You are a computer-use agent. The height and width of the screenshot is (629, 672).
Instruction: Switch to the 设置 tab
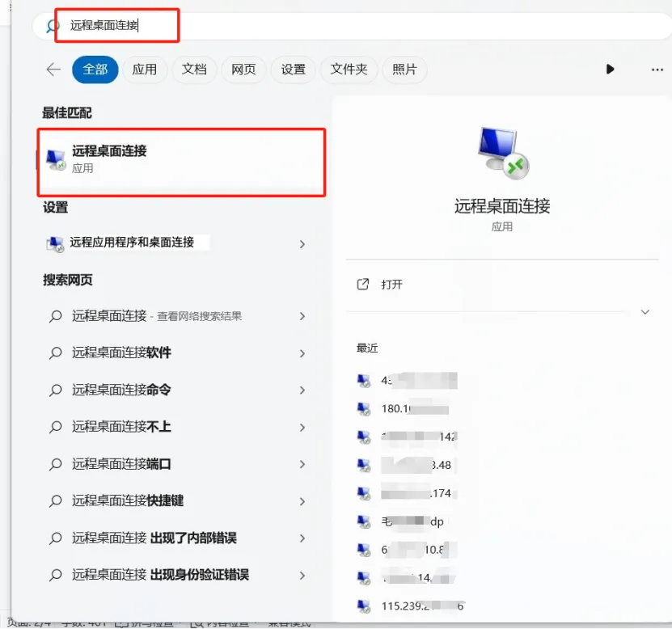(x=293, y=70)
